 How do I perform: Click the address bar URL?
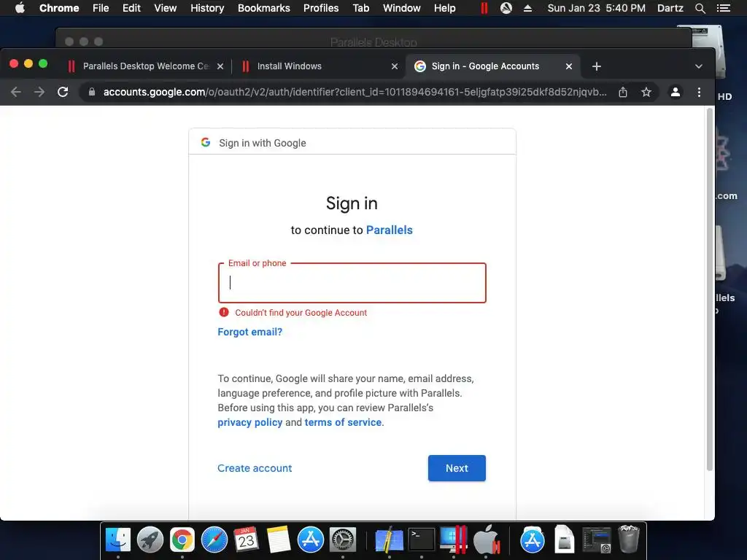pyautogui.click(x=355, y=92)
